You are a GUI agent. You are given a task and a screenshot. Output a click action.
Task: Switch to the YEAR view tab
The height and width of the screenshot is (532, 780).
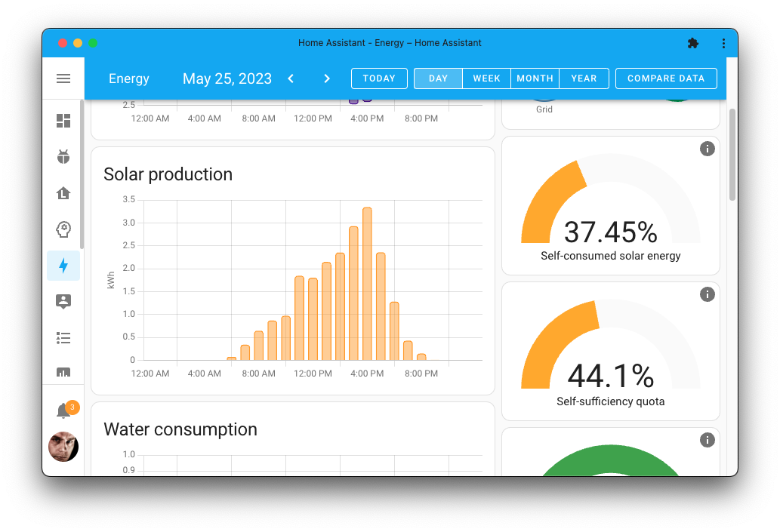pyautogui.click(x=584, y=78)
